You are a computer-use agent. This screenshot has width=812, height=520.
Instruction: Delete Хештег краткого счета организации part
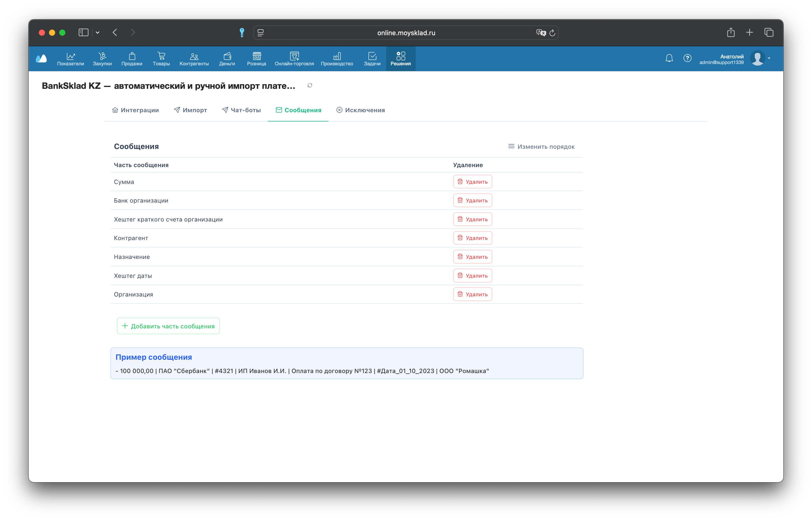point(472,219)
